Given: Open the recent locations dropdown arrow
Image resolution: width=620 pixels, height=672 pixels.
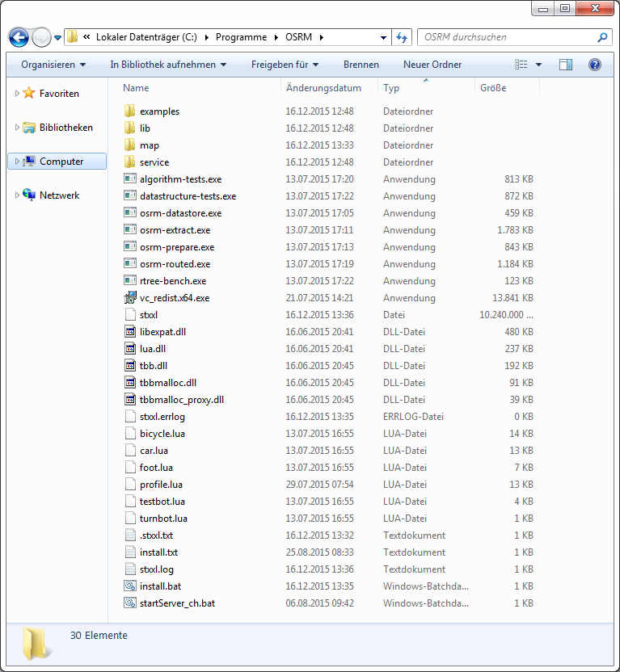Looking at the screenshot, I should [58, 38].
